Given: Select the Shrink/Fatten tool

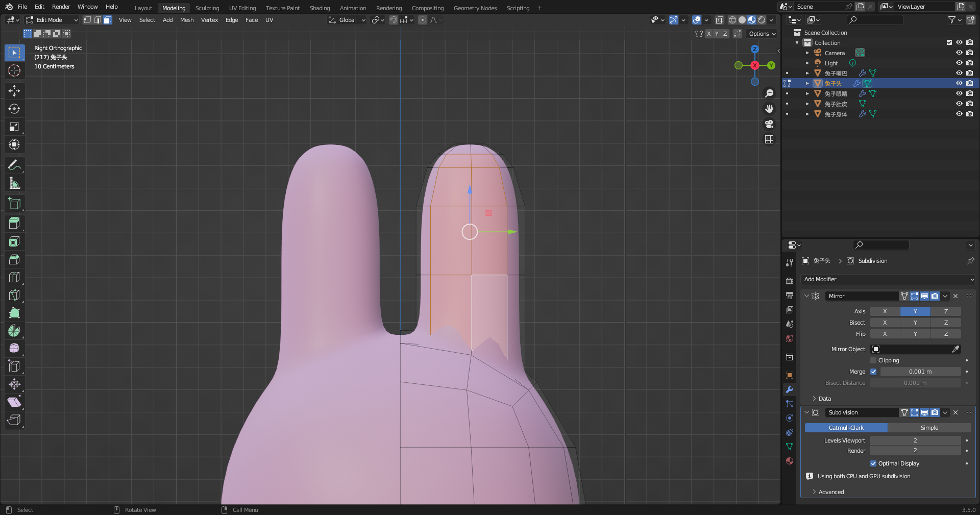Looking at the screenshot, I should (14, 384).
